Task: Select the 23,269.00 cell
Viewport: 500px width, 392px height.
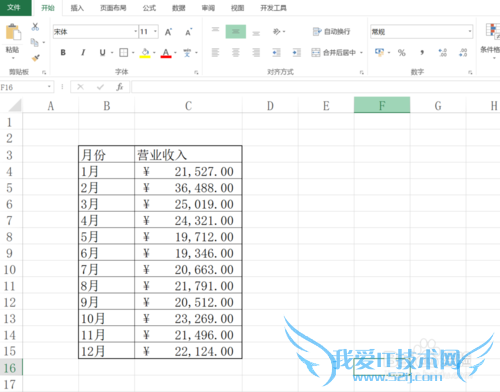Action: [x=188, y=319]
